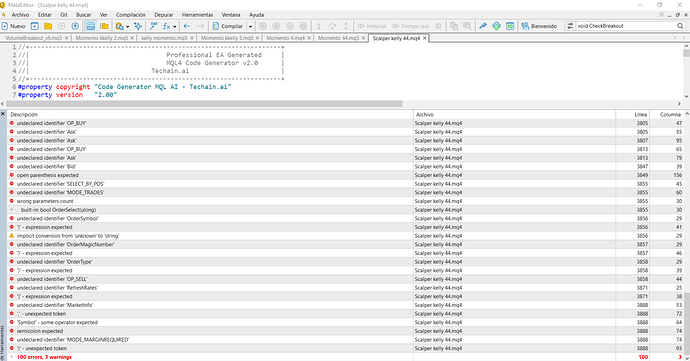Screen dimensions: 690x361
Task: Click the #property copyright code line
Action: (x=124, y=87)
